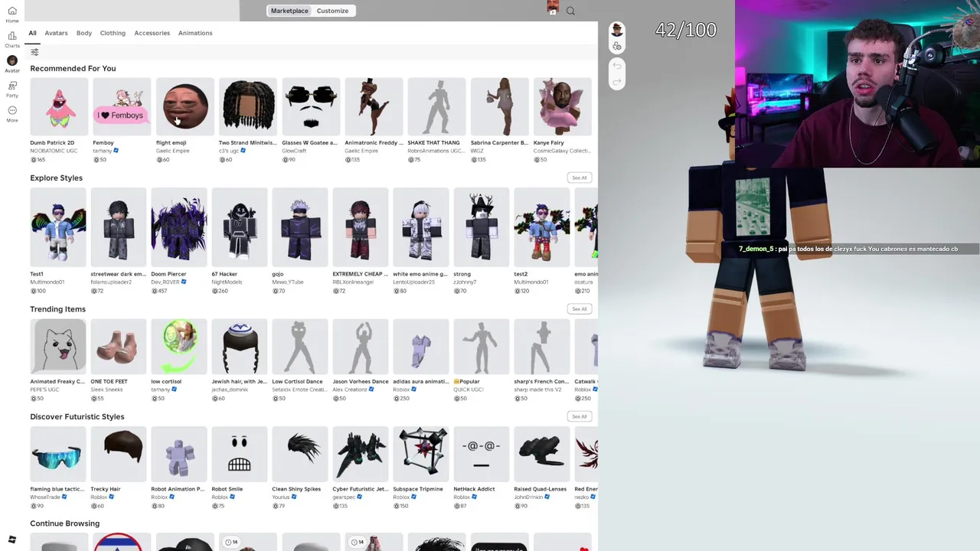See All for Discover Futuristic Styles
This screenshot has width=980, height=551.
point(579,416)
